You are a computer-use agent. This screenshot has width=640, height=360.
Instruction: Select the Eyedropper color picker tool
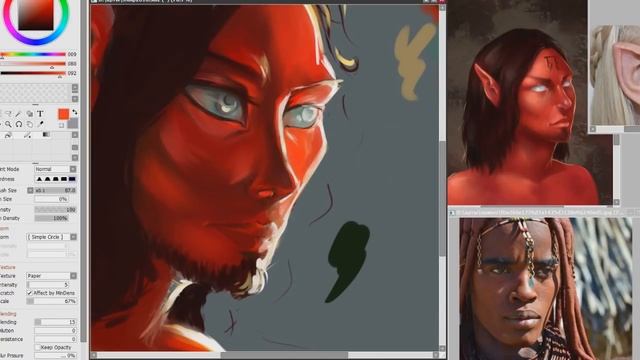tap(40, 124)
